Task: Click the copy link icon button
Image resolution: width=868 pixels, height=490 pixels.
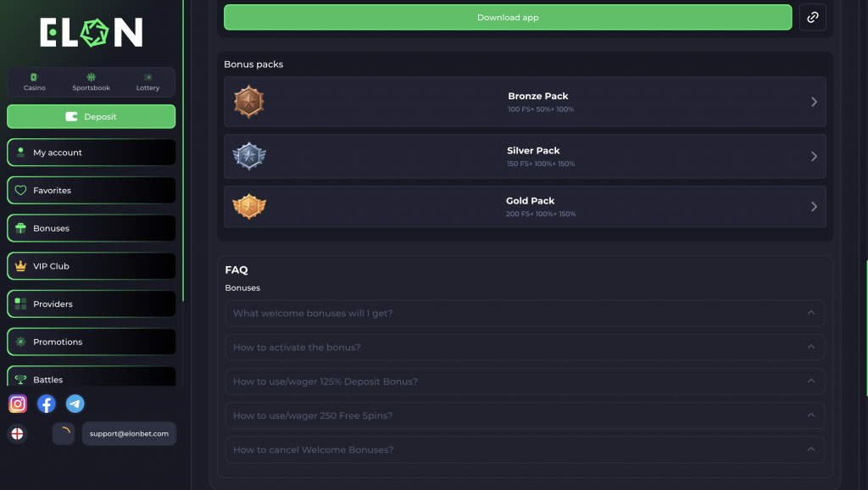Action: coord(812,17)
